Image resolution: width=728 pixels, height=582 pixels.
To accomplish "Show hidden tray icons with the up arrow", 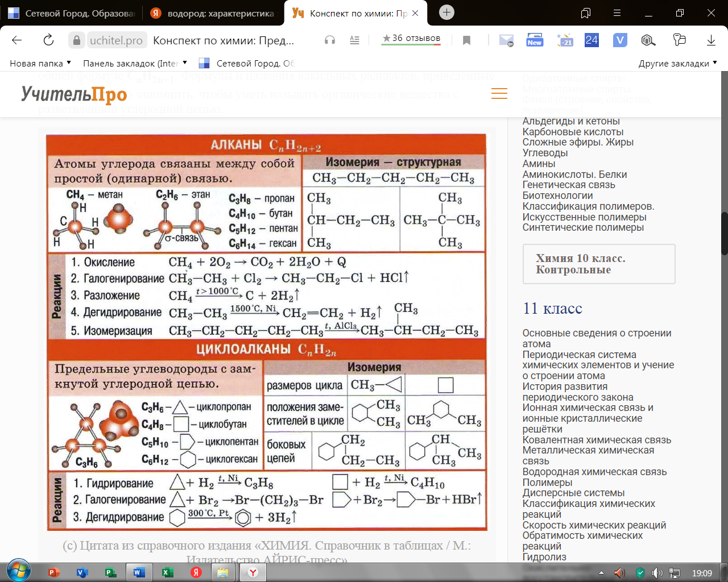I will click(602, 573).
